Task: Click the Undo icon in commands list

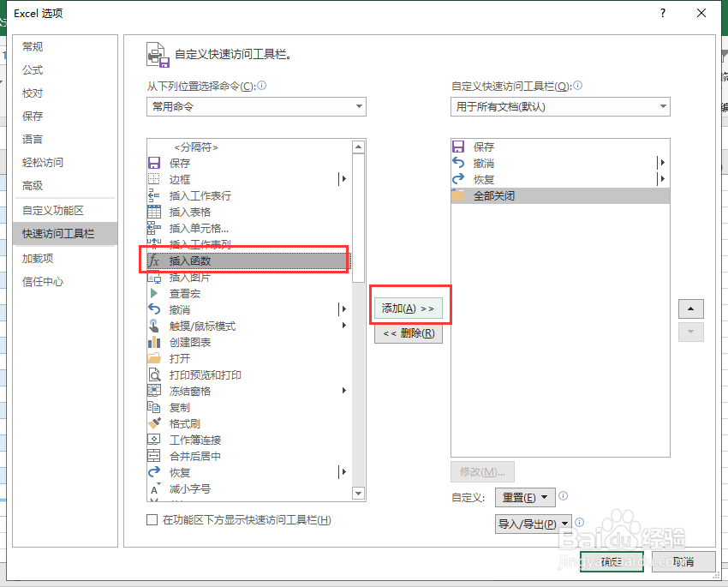Action: 154,309
